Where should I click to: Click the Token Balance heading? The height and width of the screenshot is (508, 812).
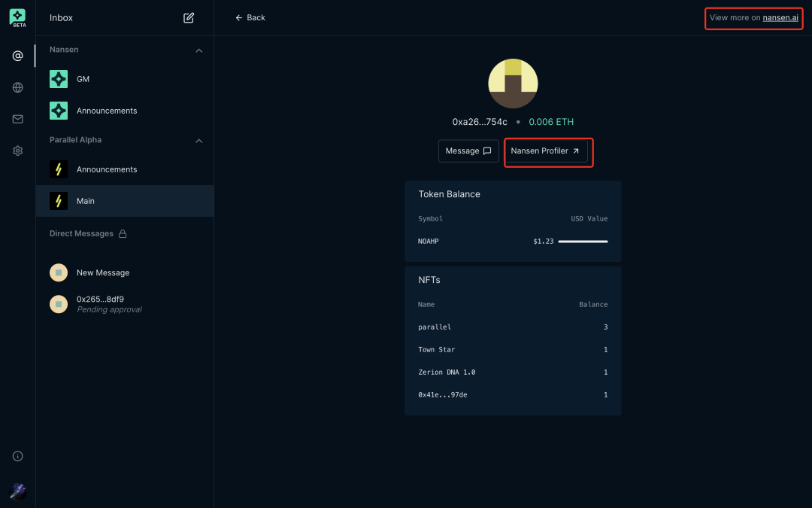pyautogui.click(x=449, y=194)
